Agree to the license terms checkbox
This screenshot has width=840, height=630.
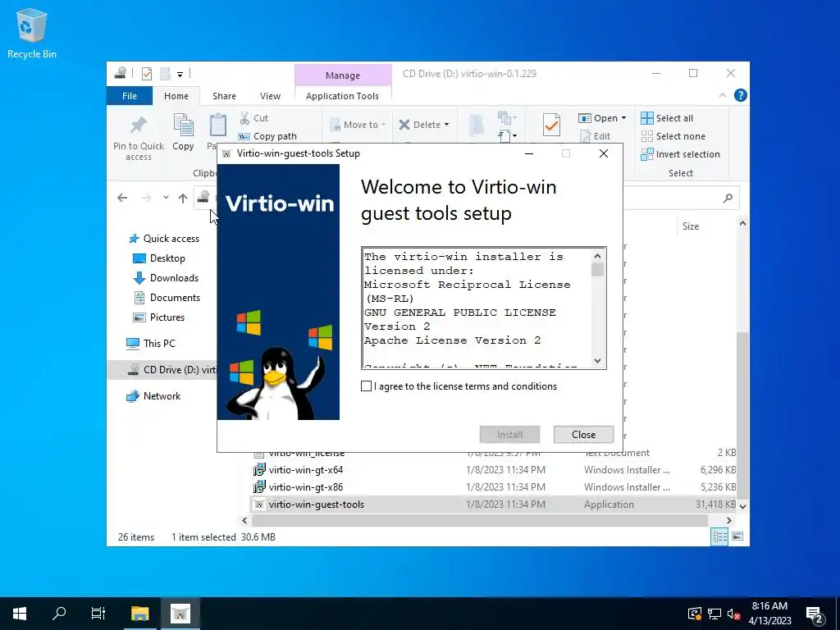tap(367, 386)
